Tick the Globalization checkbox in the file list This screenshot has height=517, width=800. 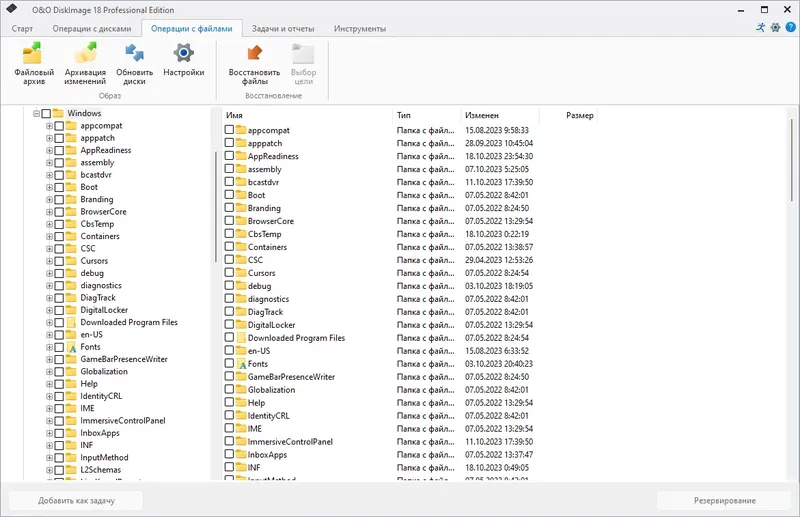click(x=230, y=389)
